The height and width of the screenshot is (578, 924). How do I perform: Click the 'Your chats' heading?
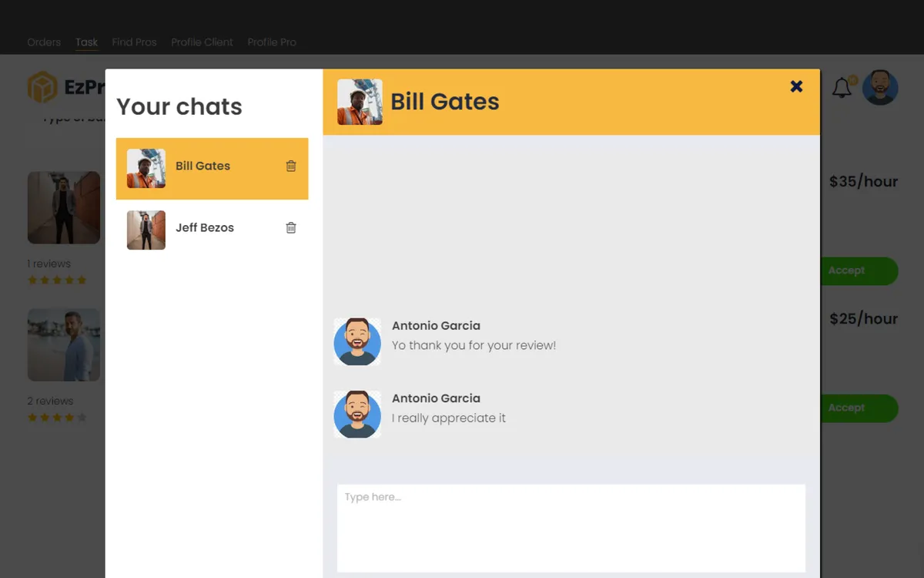tap(179, 106)
